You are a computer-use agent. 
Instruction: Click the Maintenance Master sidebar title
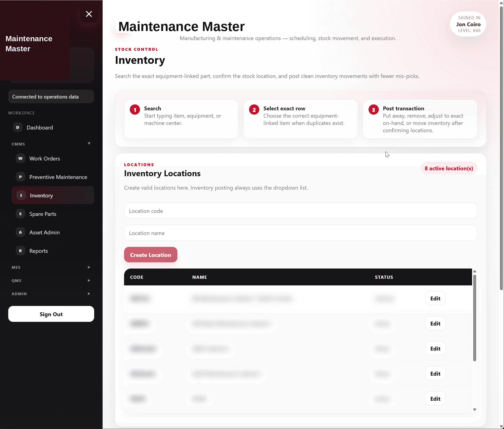29,44
